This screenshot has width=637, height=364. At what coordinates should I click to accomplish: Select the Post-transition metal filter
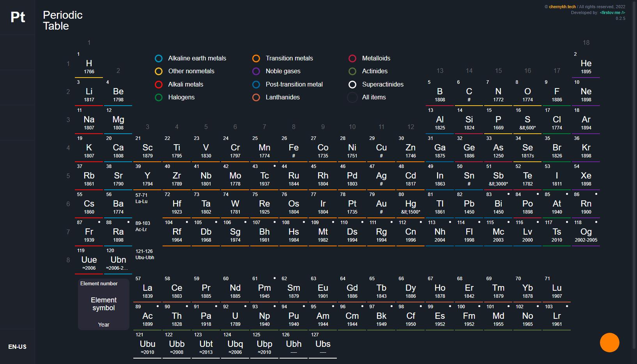click(x=288, y=85)
